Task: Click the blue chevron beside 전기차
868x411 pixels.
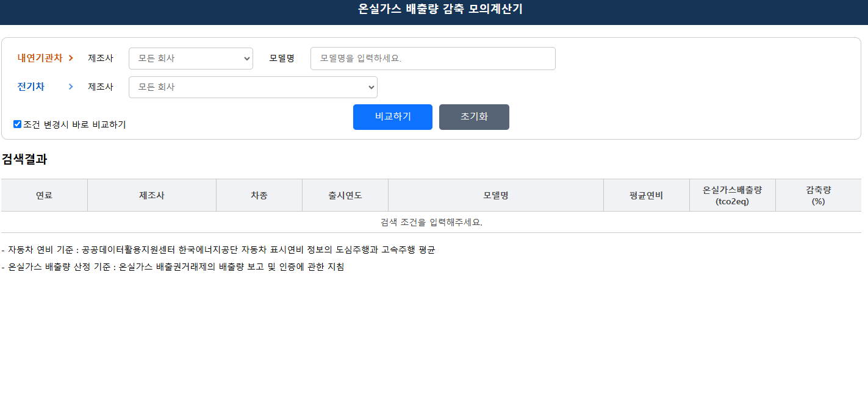Action: 71,87
